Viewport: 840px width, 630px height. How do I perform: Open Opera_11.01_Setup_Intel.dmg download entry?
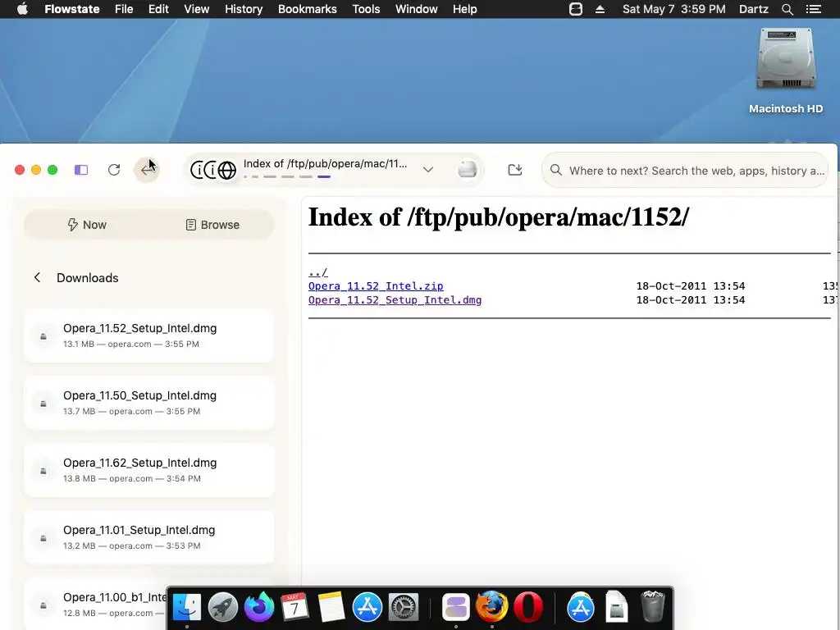point(149,537)
